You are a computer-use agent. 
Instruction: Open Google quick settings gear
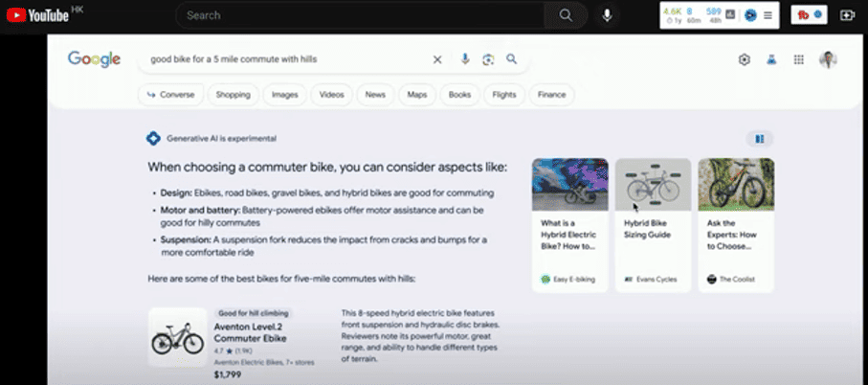coord(745,59)
